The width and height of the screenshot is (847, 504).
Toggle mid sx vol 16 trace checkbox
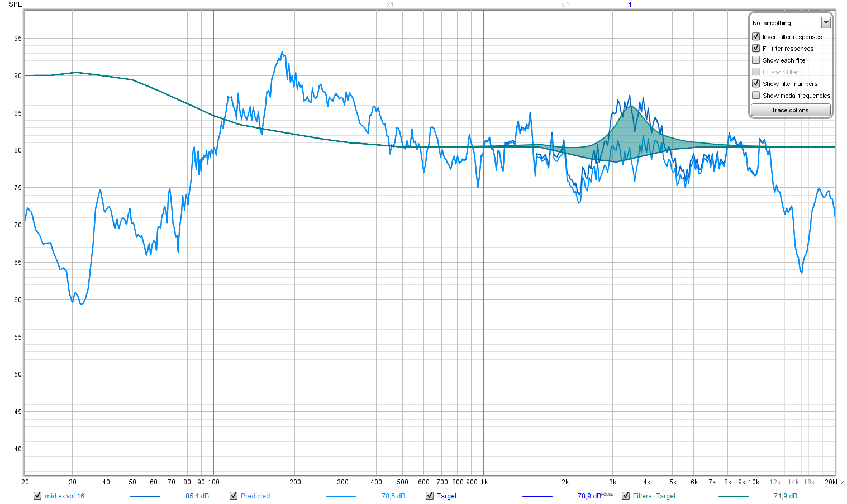(37, 496)
